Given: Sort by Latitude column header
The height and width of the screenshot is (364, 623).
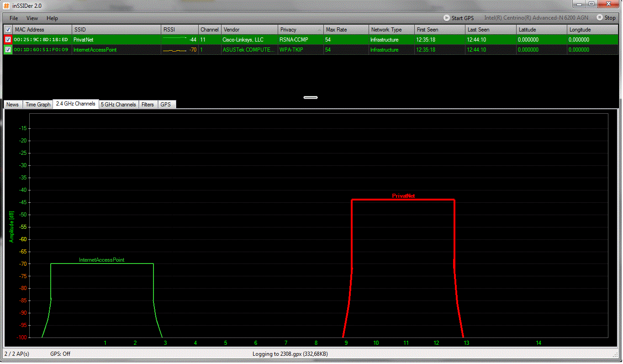Looking at the screenshot, I should click(x=542, y=30).
